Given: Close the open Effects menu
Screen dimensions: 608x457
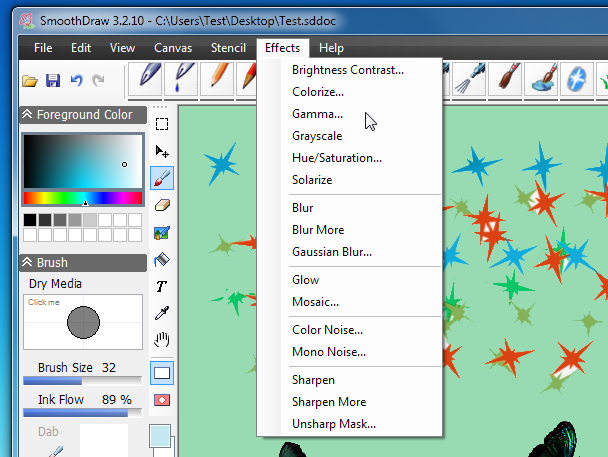Looking at the screenshot, I should 283,48.
